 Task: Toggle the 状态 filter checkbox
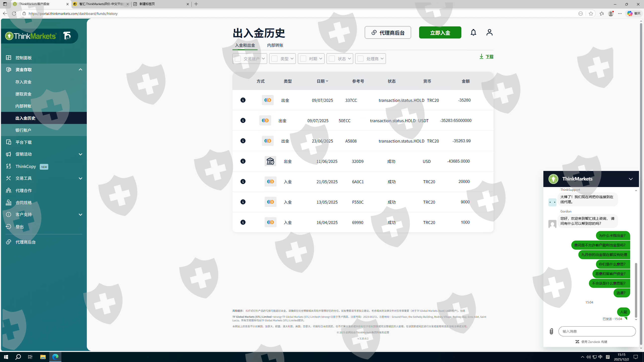coord(332,59)
